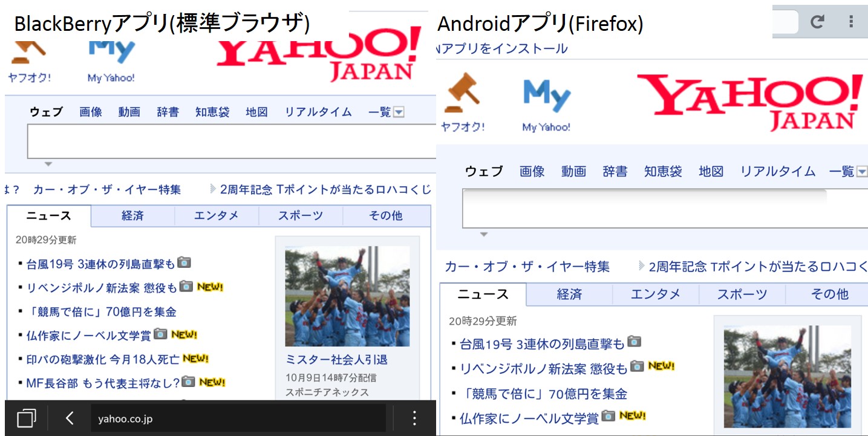The height and width of the screenshot is (436, 868).
Task: Select エンタメ tab in Android Firefox
Action: pos(656,294)
